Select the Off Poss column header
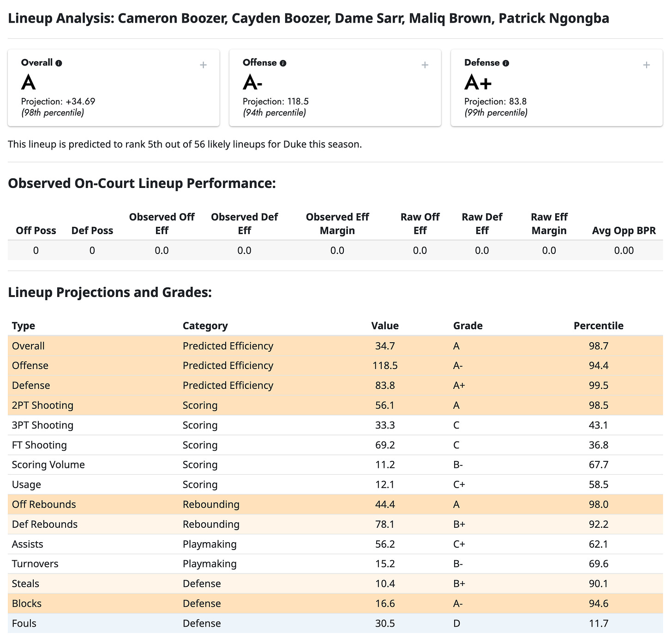Image resolution: width=672 pixels, height=641 pixels. pyautogui.click(x=36, y=230)
